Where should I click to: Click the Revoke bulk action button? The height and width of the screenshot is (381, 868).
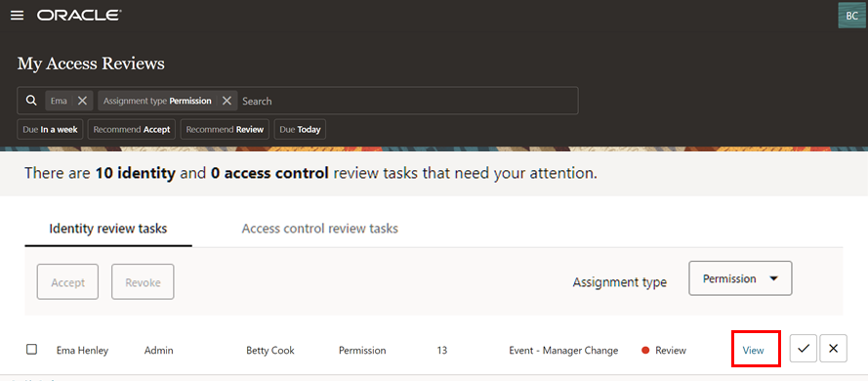coord(143,282)
